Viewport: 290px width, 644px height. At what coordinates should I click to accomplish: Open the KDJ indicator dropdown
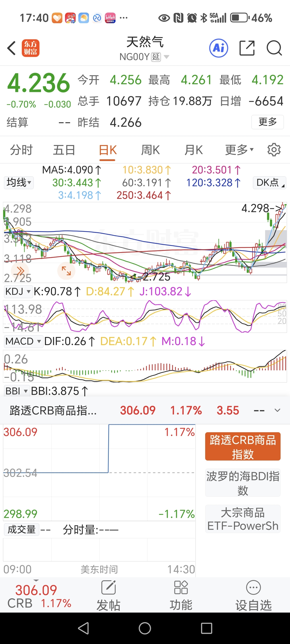[18, 292]
